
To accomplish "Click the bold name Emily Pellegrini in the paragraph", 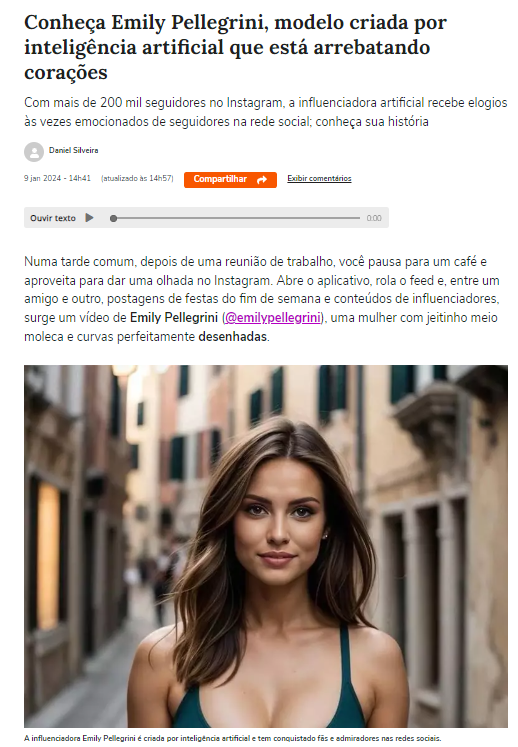I will tap(174, 317).
